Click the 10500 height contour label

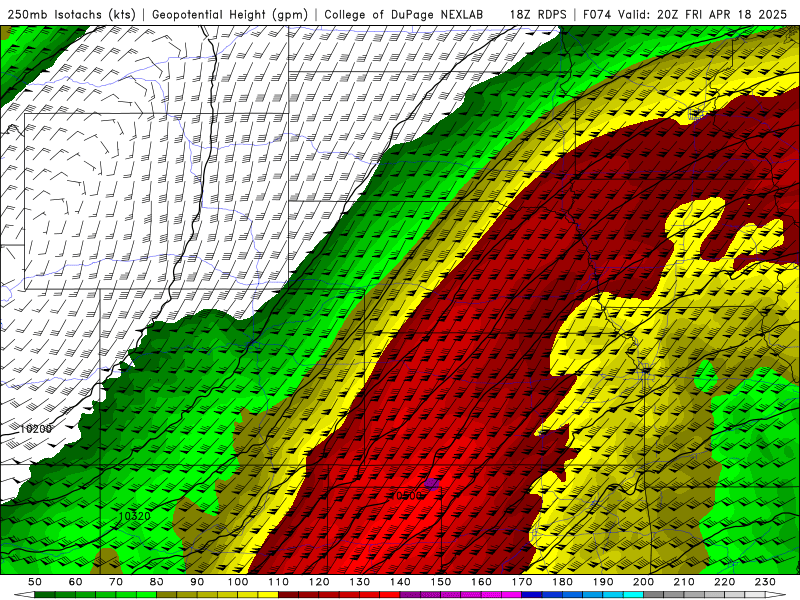pos(407,495)
